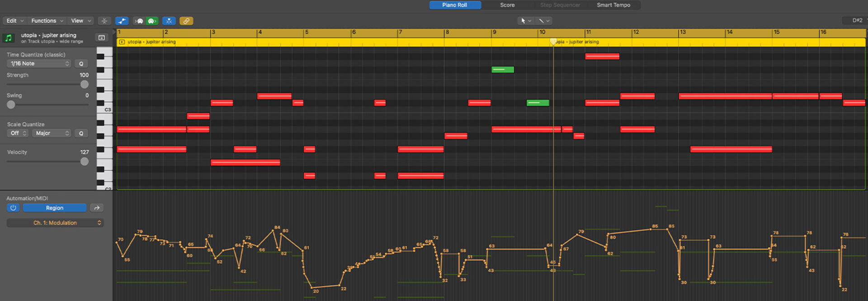This screenshot has height=301, width=868.
Task: Open the Functions menu
Action: (x=47, y=21)
